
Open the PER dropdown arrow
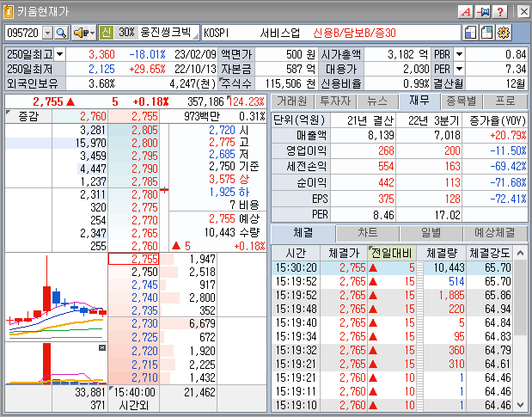459,69
